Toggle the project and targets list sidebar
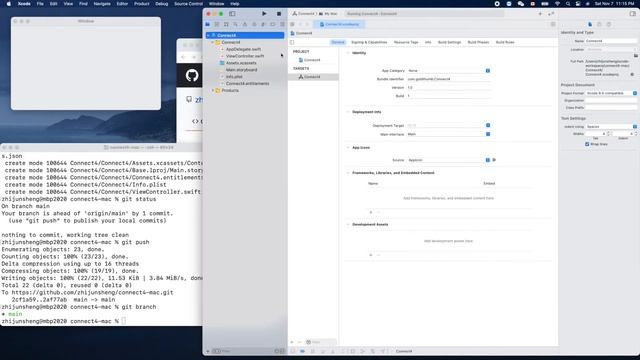Image resolution: width=640 pixels, height=360 pixels. [292, 42]
